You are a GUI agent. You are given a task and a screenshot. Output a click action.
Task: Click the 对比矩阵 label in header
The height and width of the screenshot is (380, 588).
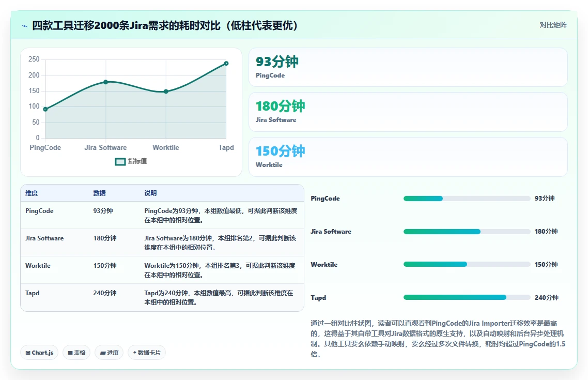[x=553, y=25]
